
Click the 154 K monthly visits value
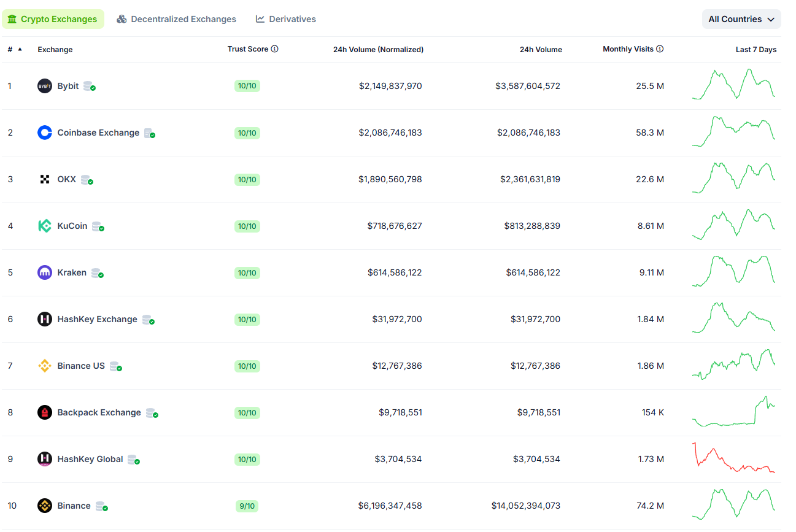click(x=653, y=412)
